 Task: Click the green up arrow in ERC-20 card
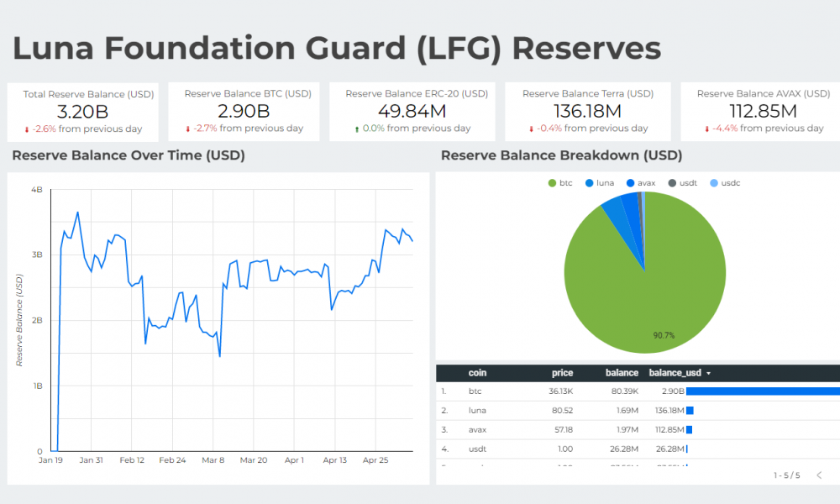pos(357,129)
